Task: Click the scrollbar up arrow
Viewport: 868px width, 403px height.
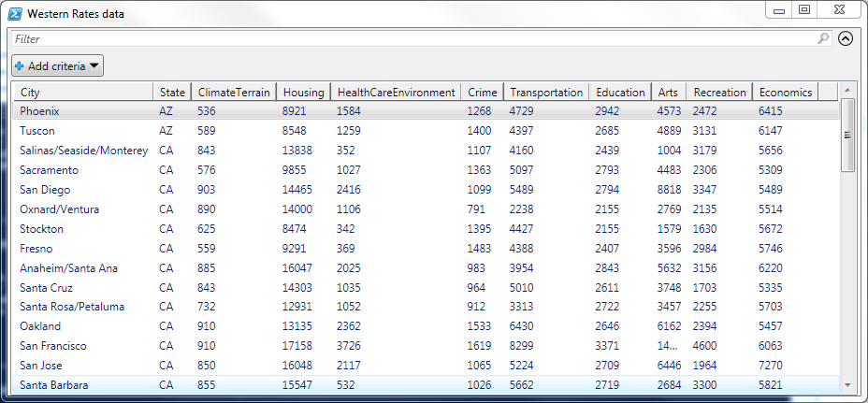Action: pos(848,91)
